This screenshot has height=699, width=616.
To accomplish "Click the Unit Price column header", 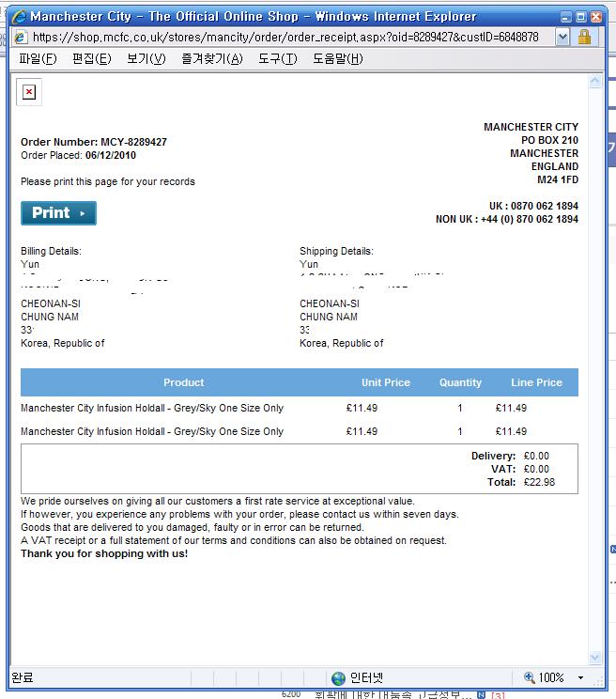I will tap(386, 382).
